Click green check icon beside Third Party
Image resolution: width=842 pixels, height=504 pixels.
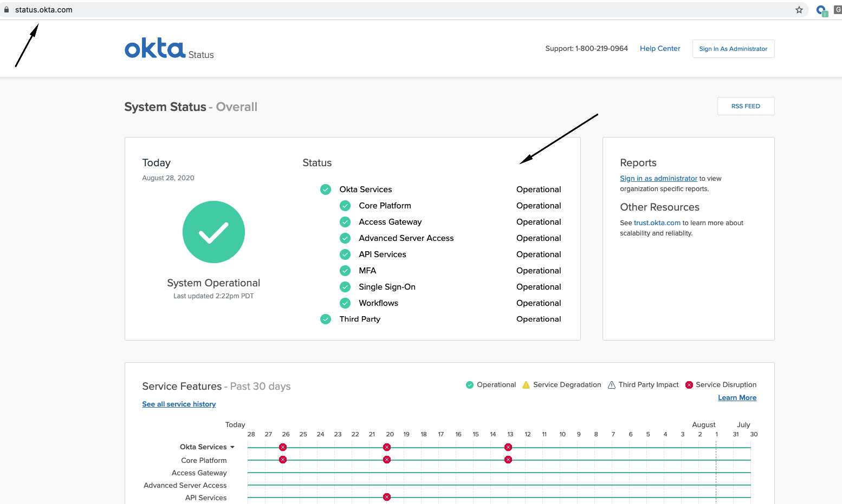(326, 319)
